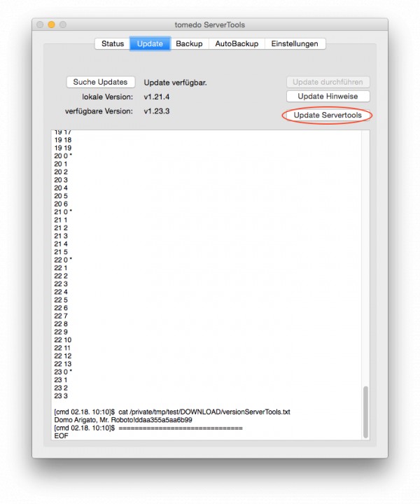Click the 'Update verfügbar.' status text
This screenshot has height=504, width=420.
175,83
